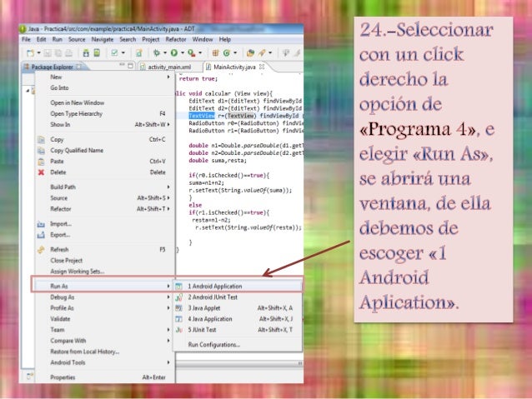The width and height of the screenshot is (532, 399).
Task: Open the Help menu
Action: pyautogui.click(x=225, y=39)
